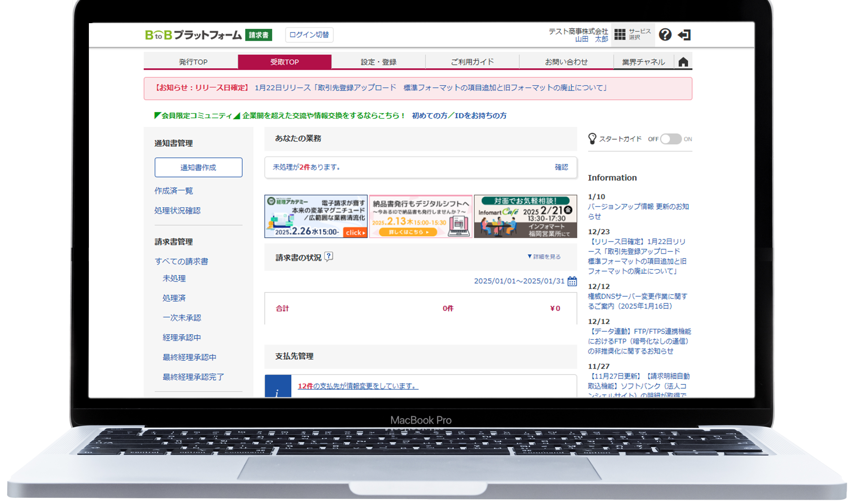Log out using the exit arrow icon
Image resolution: width=853 pixels, height=504 pixels.
(684, 35)
